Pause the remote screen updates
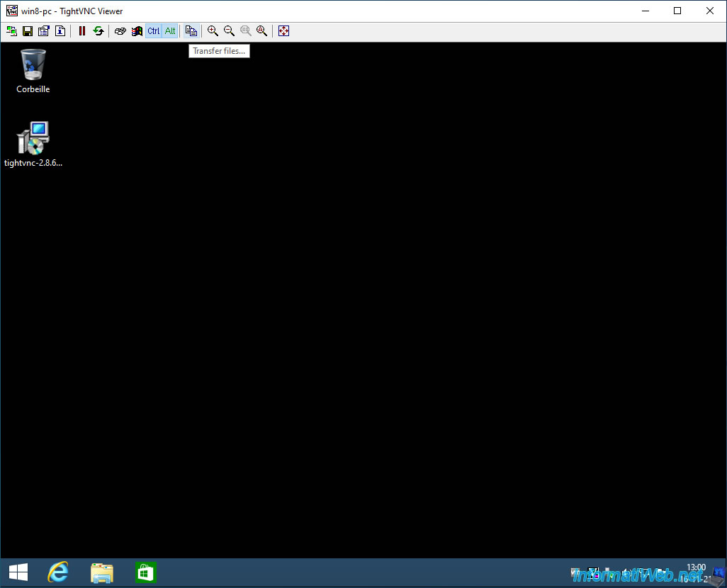 pyautogui.click(x=82, y=31)
